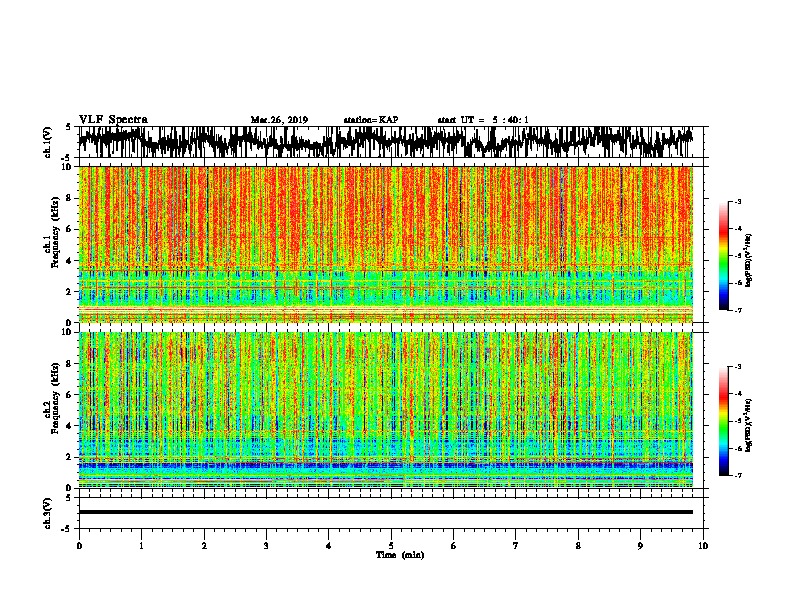The height and width of the screenshot is (612, 792).
Task: Click the ch.1 spectrogram panel
Action: point(386,244)
